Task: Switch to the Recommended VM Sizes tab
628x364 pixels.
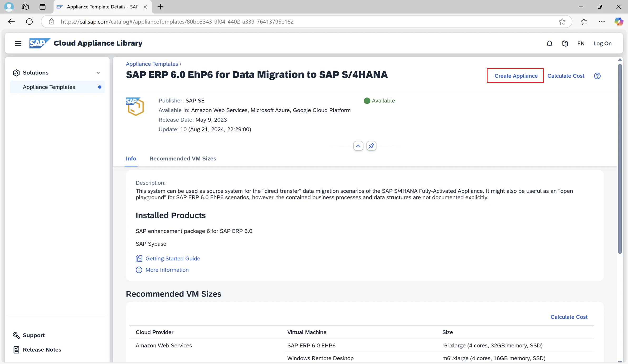Action: [183, 159]
